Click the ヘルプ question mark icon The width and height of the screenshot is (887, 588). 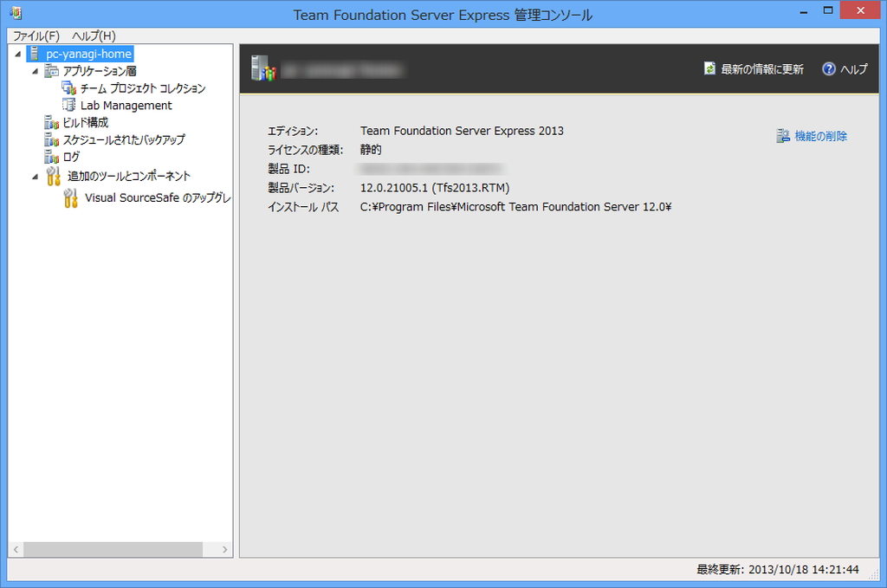click(830, 69)
